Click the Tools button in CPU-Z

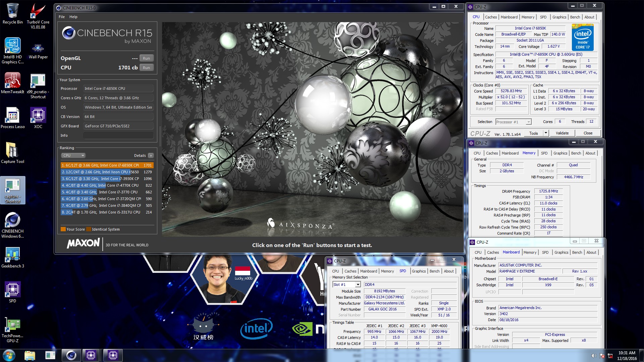click(x=533, y=133)
